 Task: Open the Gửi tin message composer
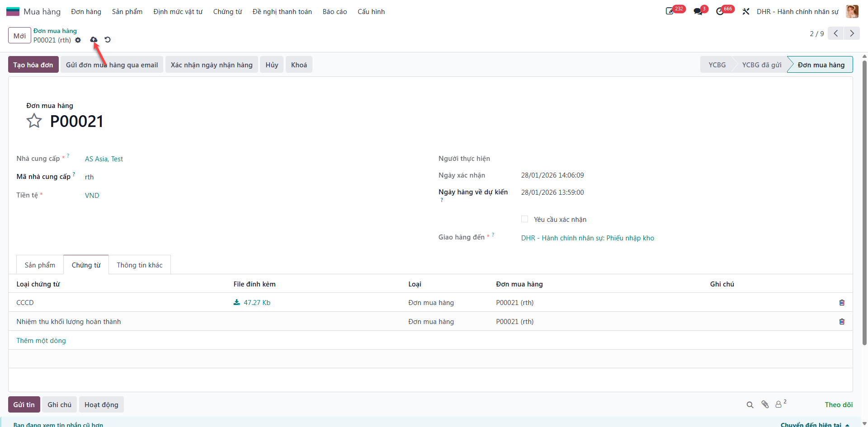24,404
